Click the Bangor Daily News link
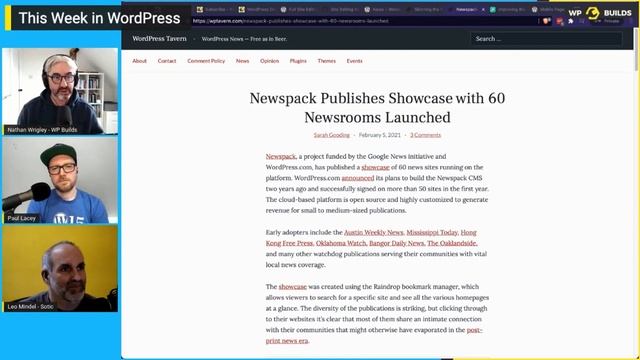Image resolution: width=640 pixels, height=360 pixels. click(x=396, y=243)
